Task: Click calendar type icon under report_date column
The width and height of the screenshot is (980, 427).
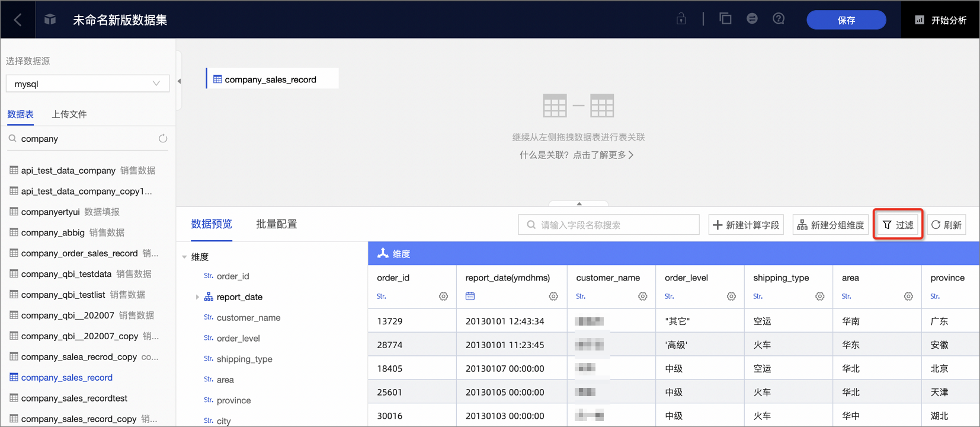Action: 470,296
